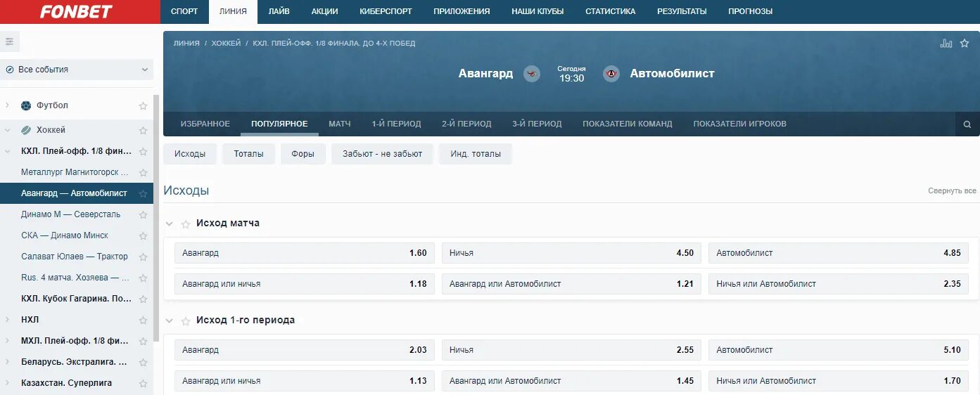Bet on Авангард match win at 1.60
Viewport: 980px width, 395px height.
tap(305, 253)
